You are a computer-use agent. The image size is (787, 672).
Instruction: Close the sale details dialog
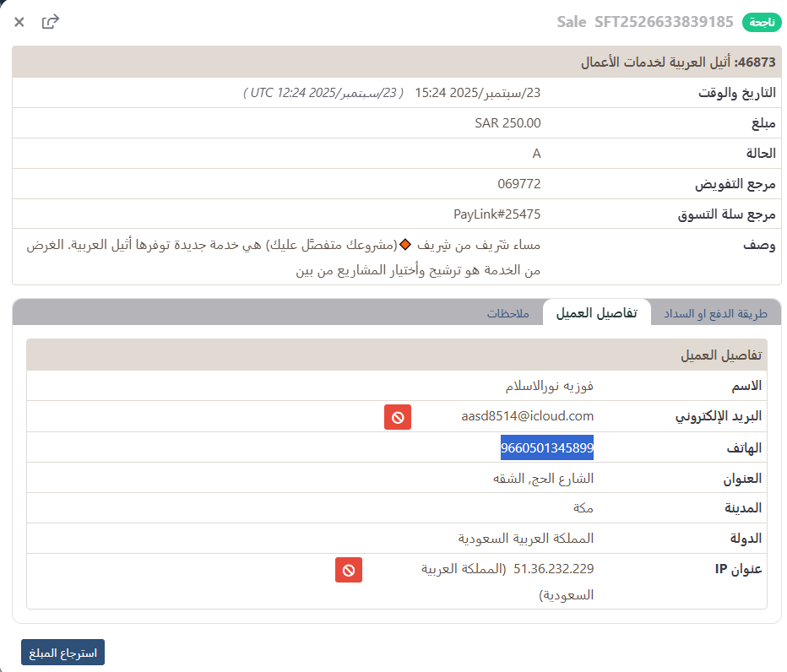click(19, 22)
